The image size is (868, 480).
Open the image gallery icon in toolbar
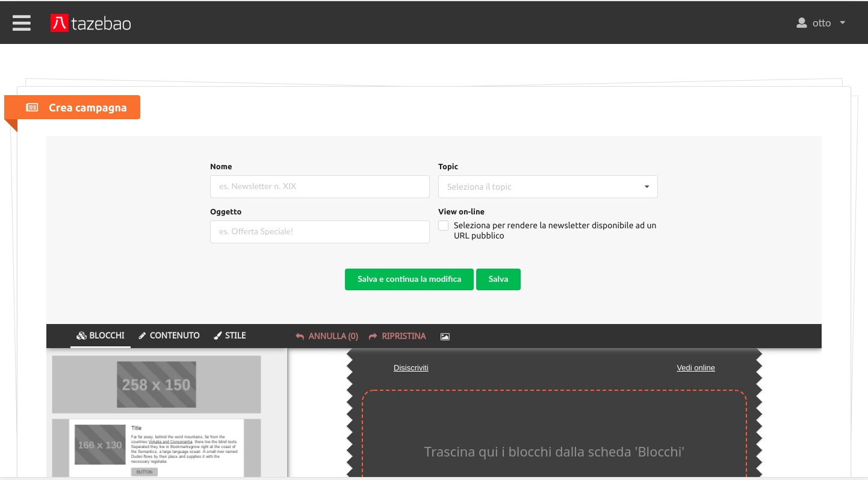445,337
